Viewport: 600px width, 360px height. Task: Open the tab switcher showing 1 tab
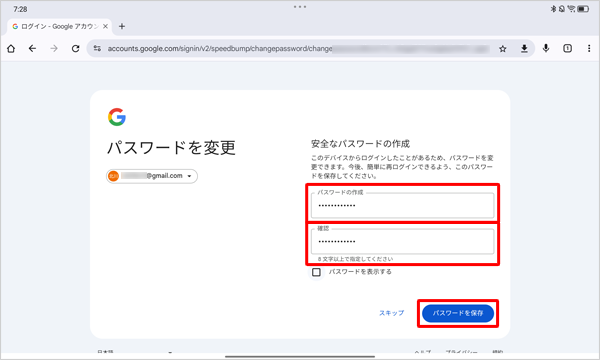(x=567, y=48)
